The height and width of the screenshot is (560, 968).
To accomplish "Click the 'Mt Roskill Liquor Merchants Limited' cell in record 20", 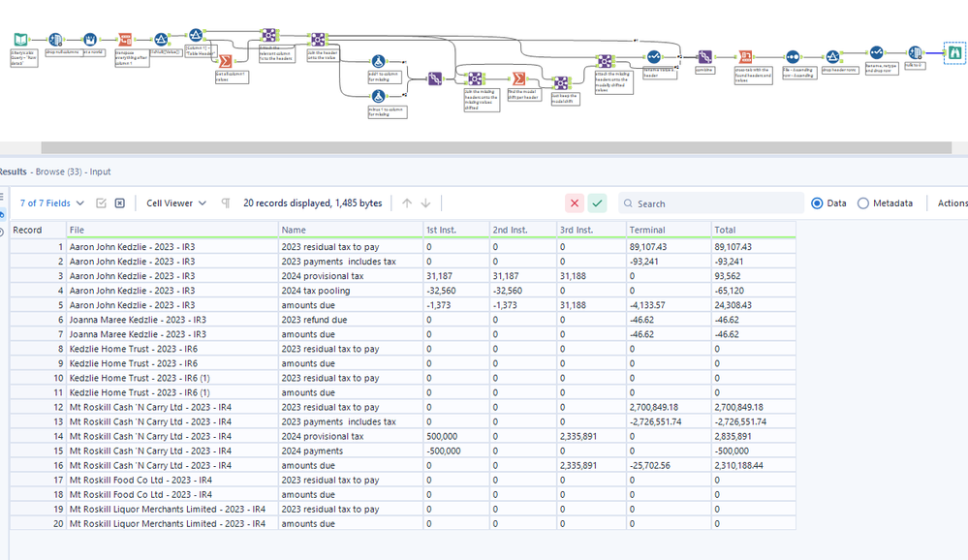I will click(172, 523).
